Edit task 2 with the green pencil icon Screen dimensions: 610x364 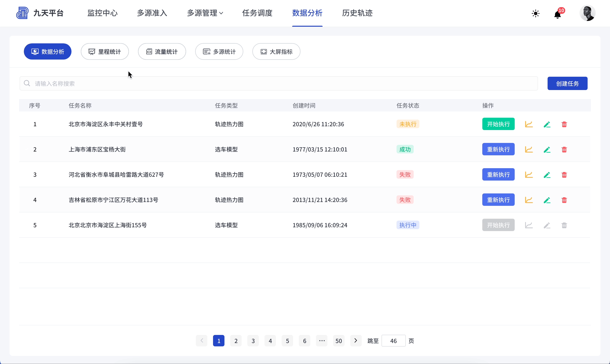click(x=547, y=149)
